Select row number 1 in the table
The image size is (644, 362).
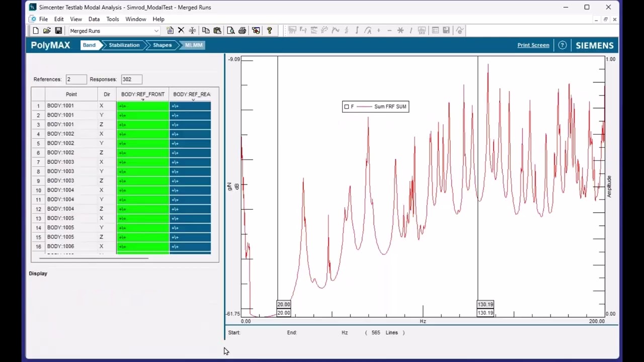[38, 106]
